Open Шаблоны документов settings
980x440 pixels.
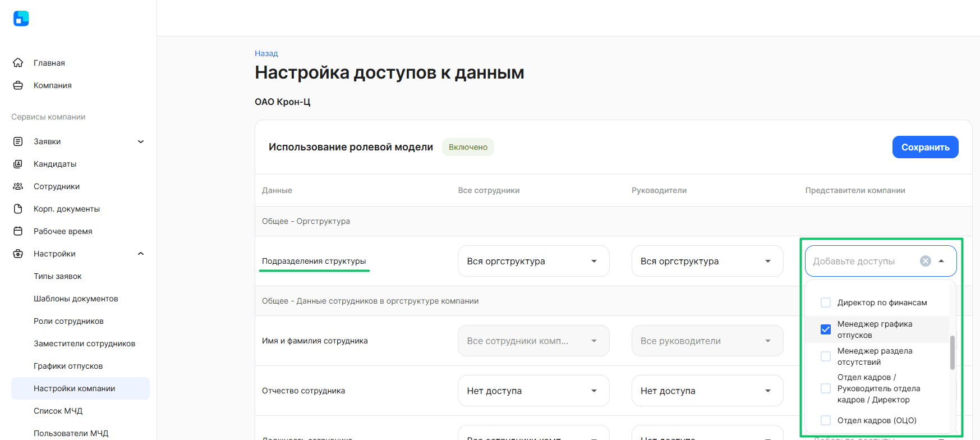[x=76, y=299]
